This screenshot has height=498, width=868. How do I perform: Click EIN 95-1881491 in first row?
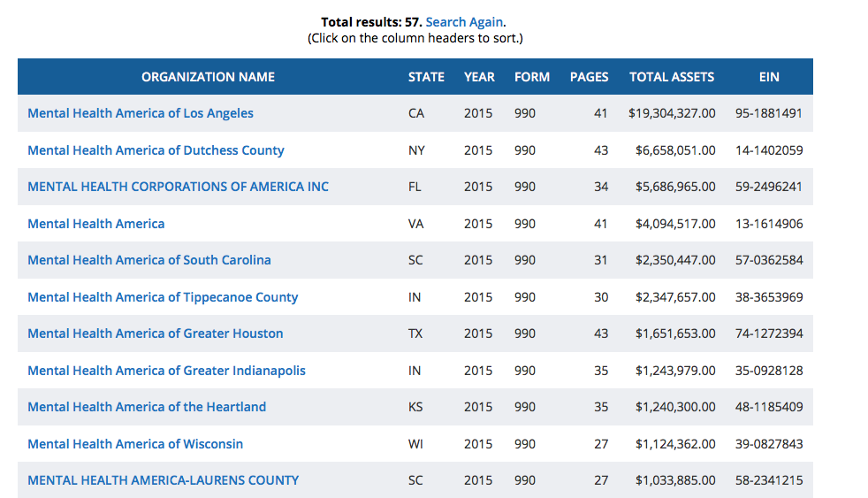(769, 113)
